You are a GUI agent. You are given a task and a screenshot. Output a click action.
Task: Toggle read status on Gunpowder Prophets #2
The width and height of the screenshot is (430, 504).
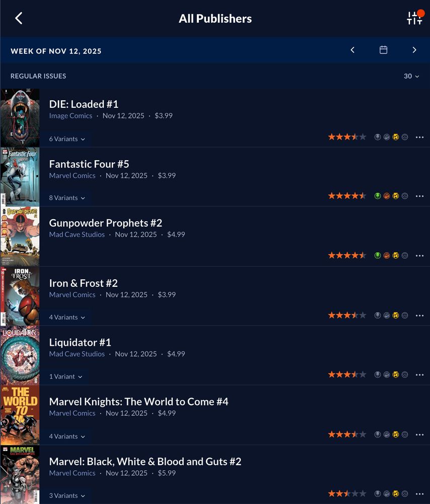coord(396,256)
